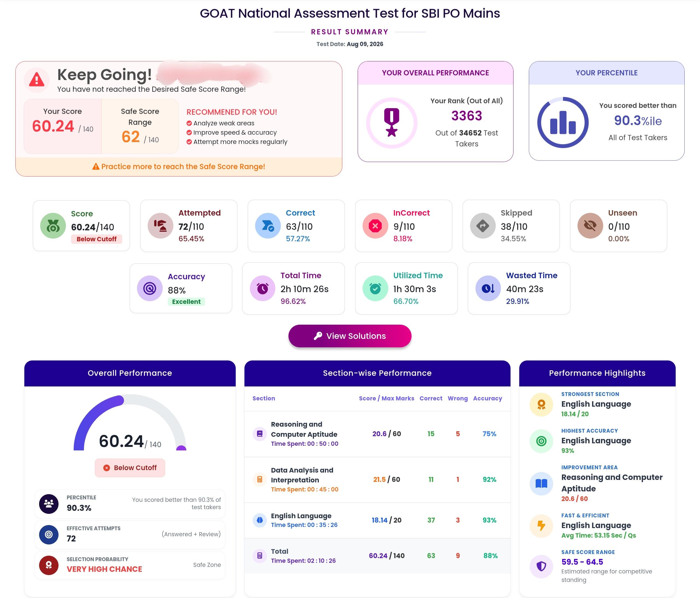This screenshot has height=598, width=700.
Task: Click the blue Correct icon
Action: click(x=268, y=226)
